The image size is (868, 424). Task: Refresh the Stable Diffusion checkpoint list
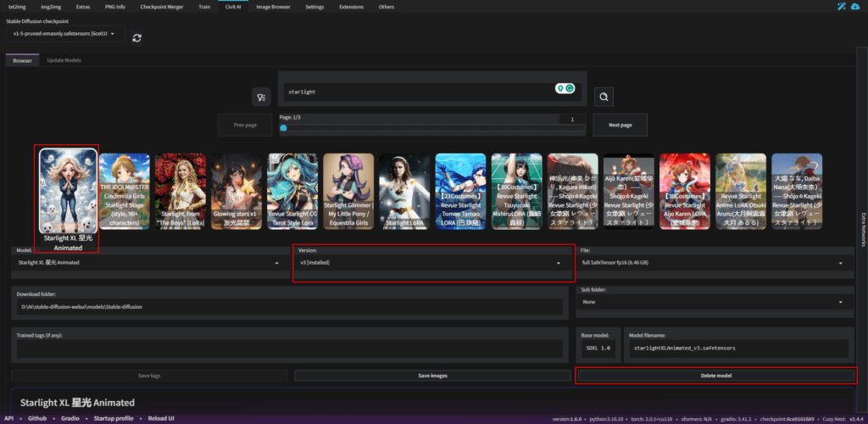coord(137,37)
